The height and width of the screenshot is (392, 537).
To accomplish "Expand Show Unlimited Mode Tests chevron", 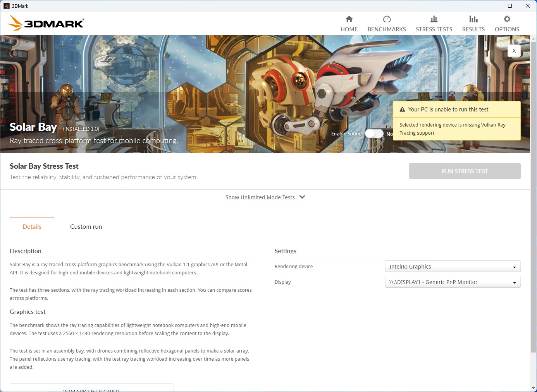I will pos(302,197).
